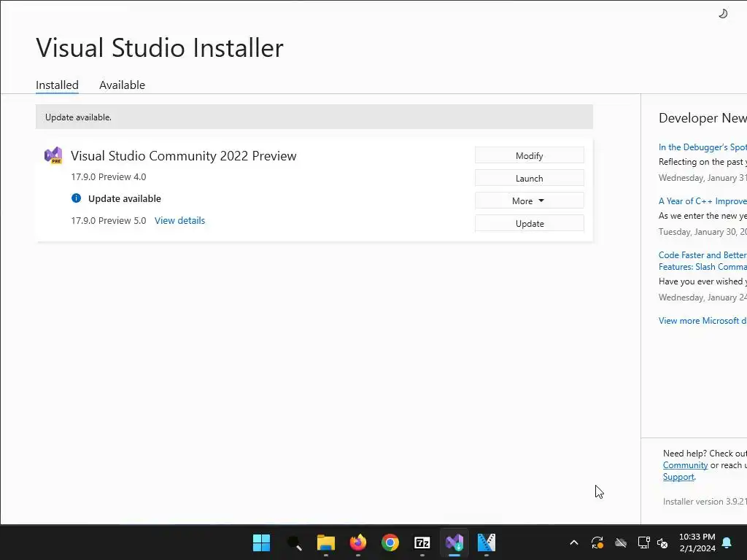Screen dimensions: 747x560
Task: Open 'In the Debugger's Spot' news link
Action: click(703, 147)
